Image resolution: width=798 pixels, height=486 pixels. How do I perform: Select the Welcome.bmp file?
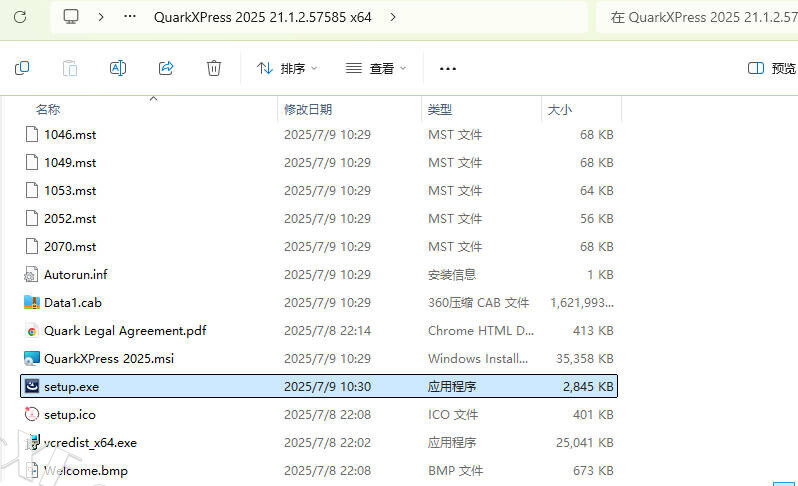(x=86, y=471)
